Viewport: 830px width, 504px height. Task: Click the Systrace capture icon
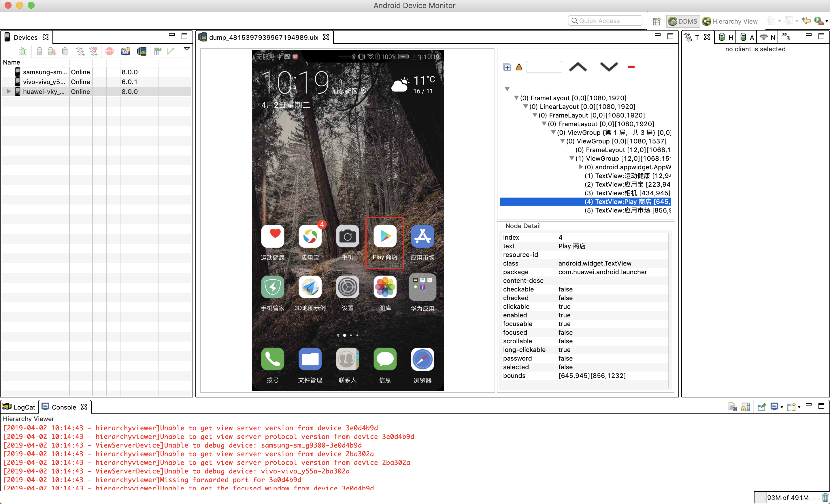(x=158, y=51)
